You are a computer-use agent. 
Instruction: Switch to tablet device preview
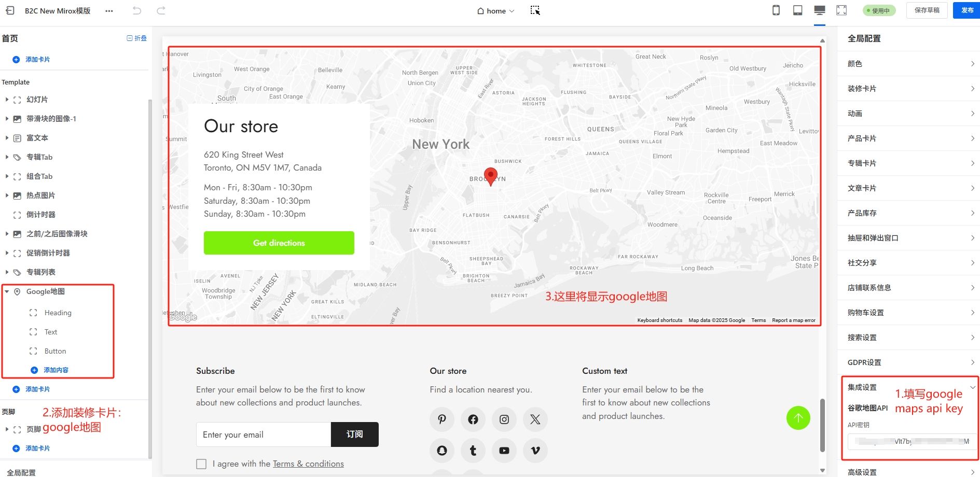click(798, 10)
